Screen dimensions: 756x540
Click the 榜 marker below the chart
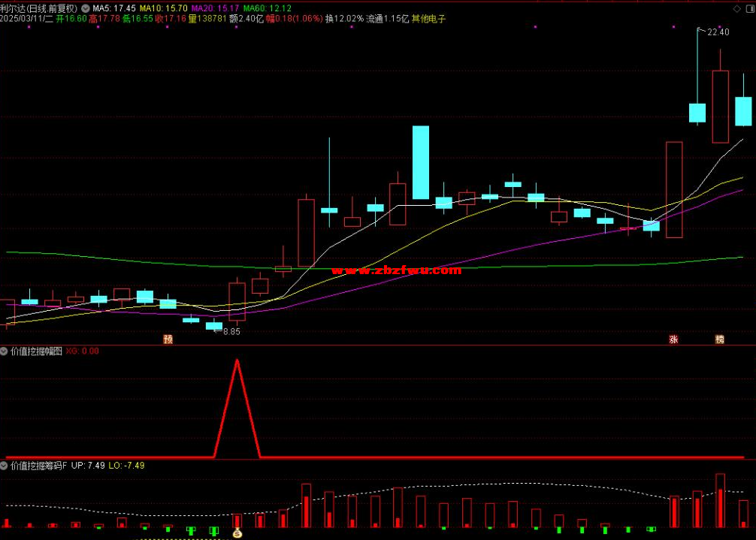[720, 339]
